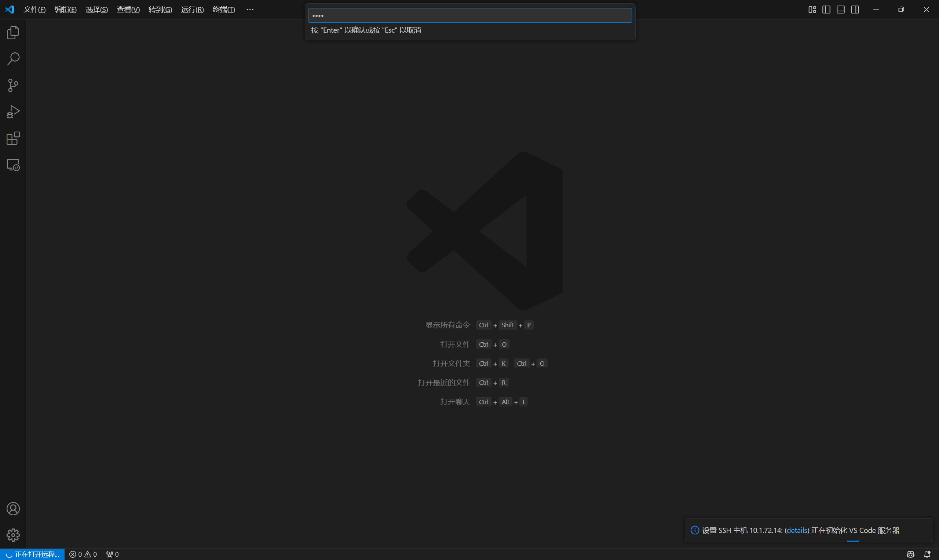Open the Remote Explorer view
939x560 pixels.
pos(13,165)
